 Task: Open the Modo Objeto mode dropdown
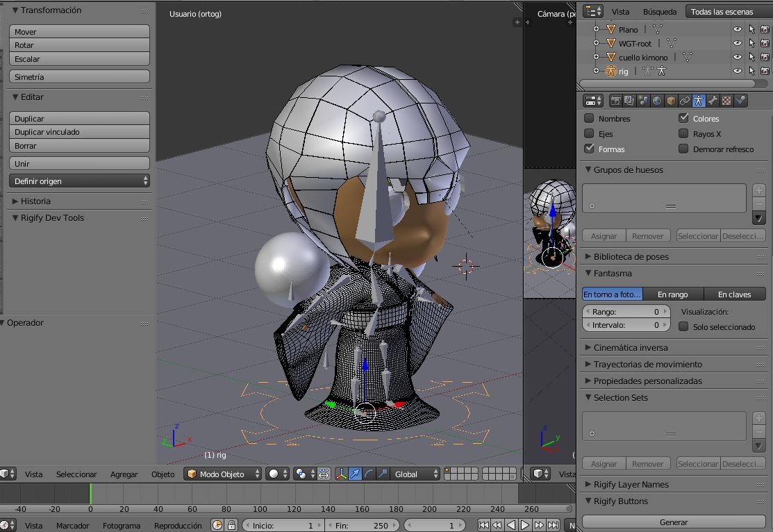pyautogui.click(x=224, y=474)
